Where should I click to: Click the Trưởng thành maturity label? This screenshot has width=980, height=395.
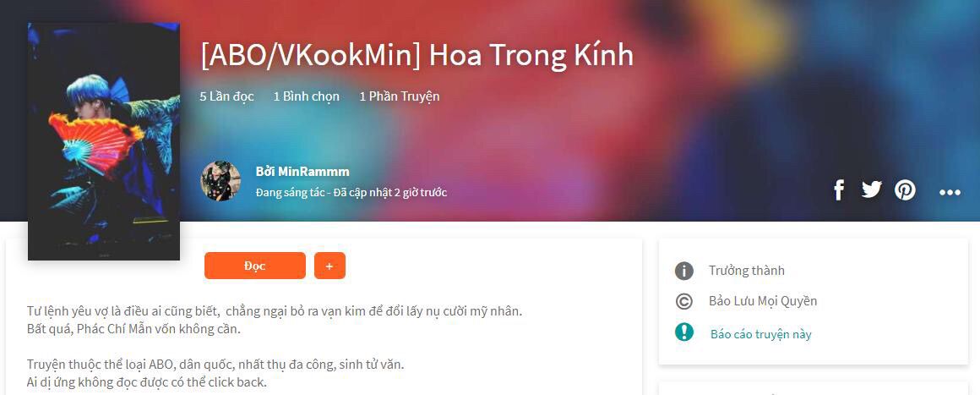746,271
